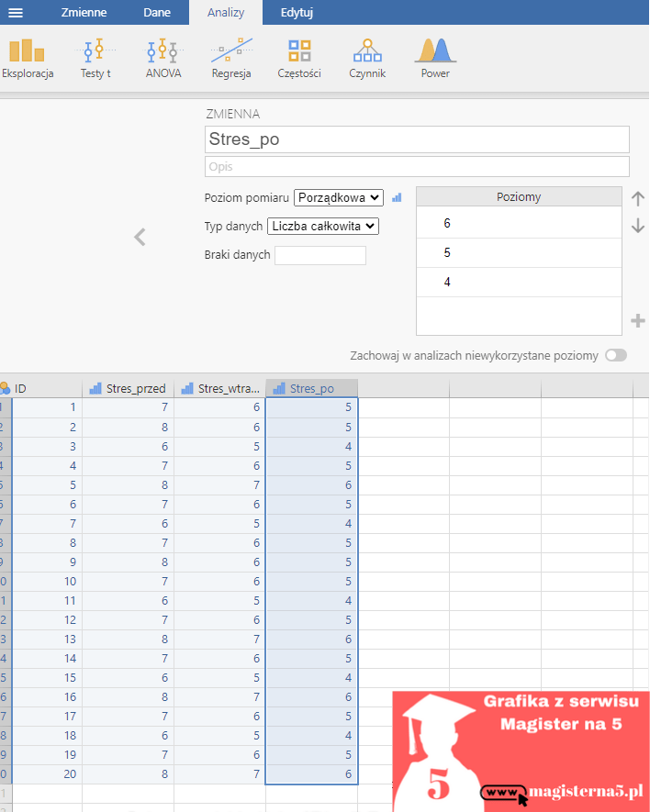650x812 pixels.
Task: Open the Power analysis module
Action: click(435, 59)
